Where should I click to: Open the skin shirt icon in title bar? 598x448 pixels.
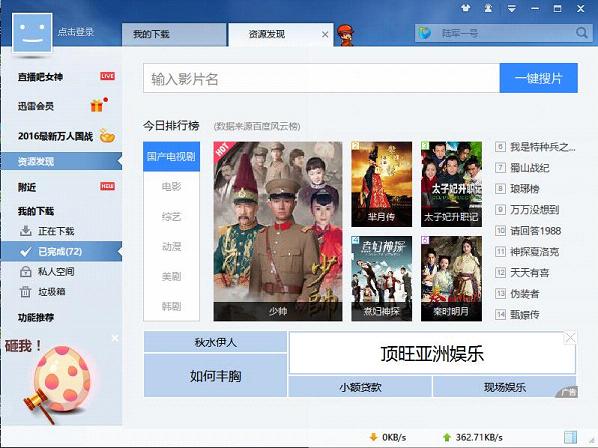pyautogui.click(x=465, y=8)
